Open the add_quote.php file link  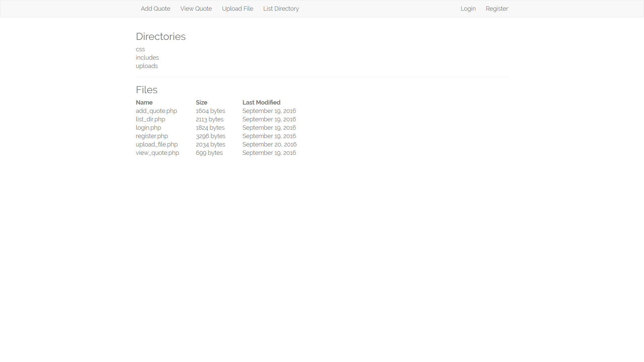coord(156,111)
